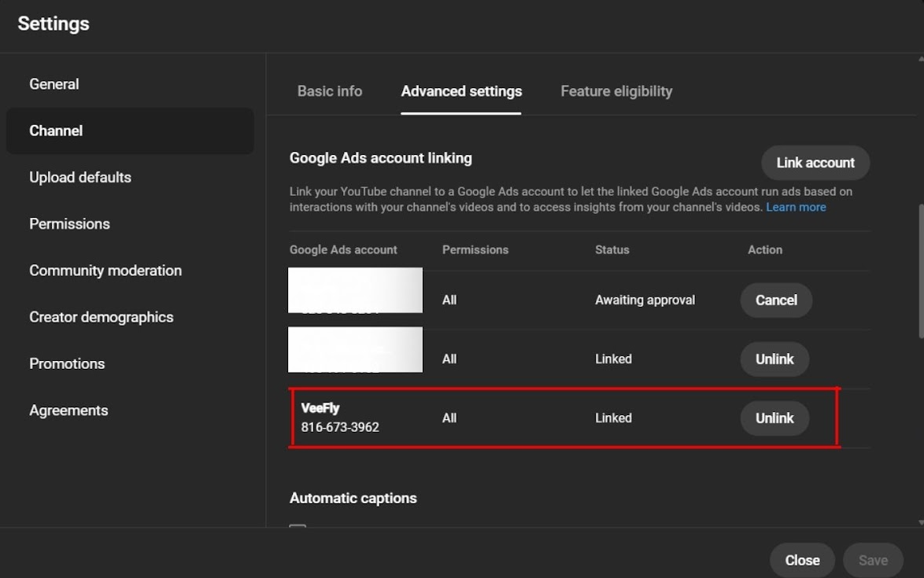
Task: Open the General settings section
Action: (130, 84)
